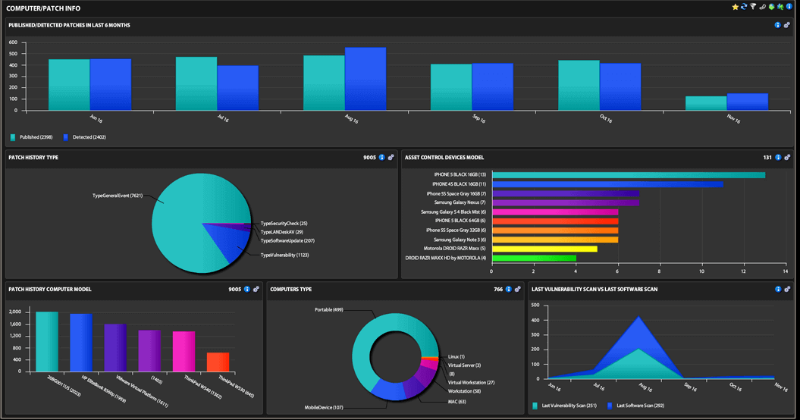Select the IPHONE 5 BLACK 16GB teal bar
Viewport: 800px width, 420px height.
[x=629, y=175]
